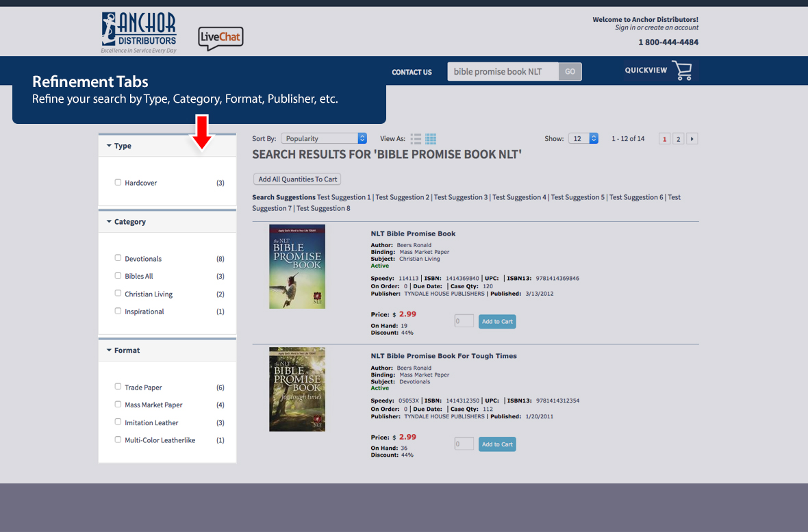808x532 pixels.
Task: Click Test Suggestion 3 link
Action: 461,197
